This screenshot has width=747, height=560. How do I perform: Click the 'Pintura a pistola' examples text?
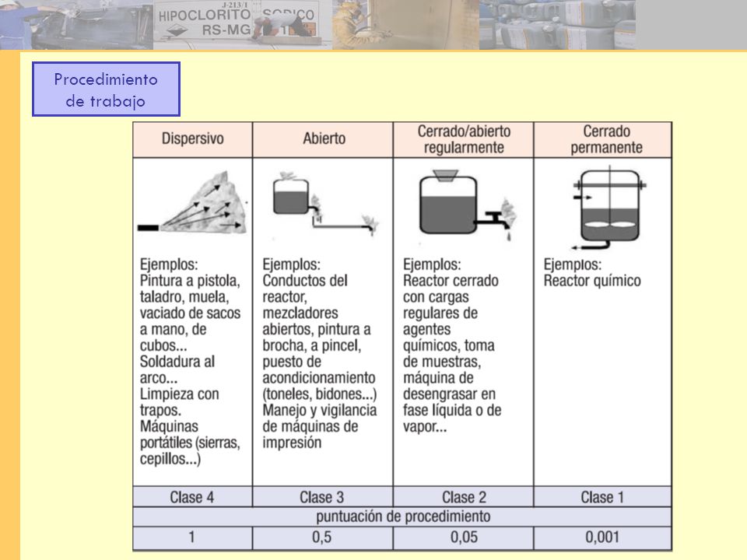pyautogui.click(x=190, y=362)
